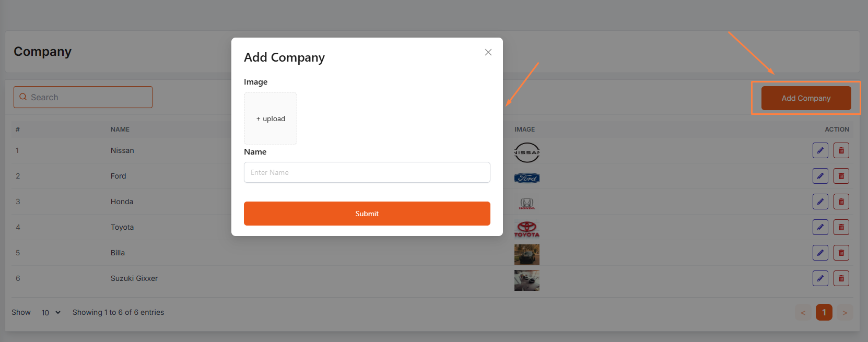Edit the Honda company entry
Screen dimensions: 868x342
coord(820,202)
